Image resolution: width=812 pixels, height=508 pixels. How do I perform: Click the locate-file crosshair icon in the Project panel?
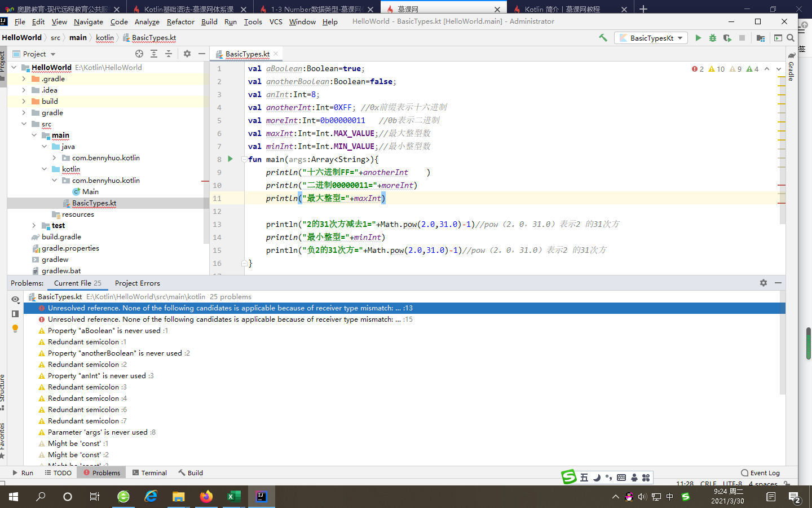click(139, 54)
